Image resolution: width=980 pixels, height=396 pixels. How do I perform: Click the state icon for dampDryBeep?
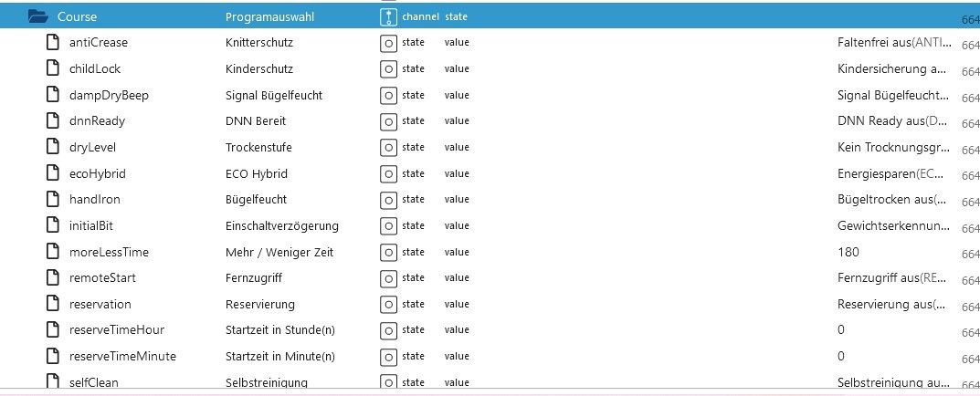coord(388,95)
